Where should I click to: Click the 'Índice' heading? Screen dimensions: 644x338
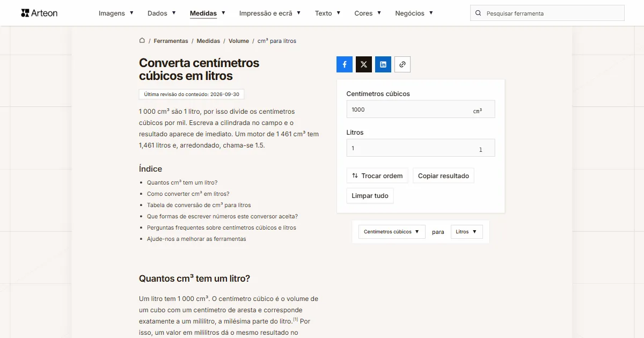point(150,168)
